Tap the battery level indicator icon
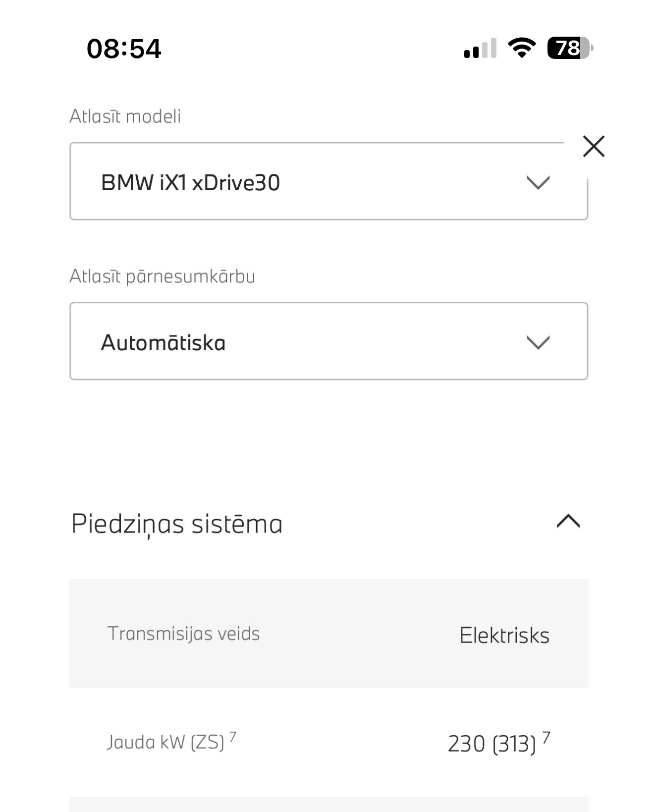 pyautogui.click(x=569, y=48)
